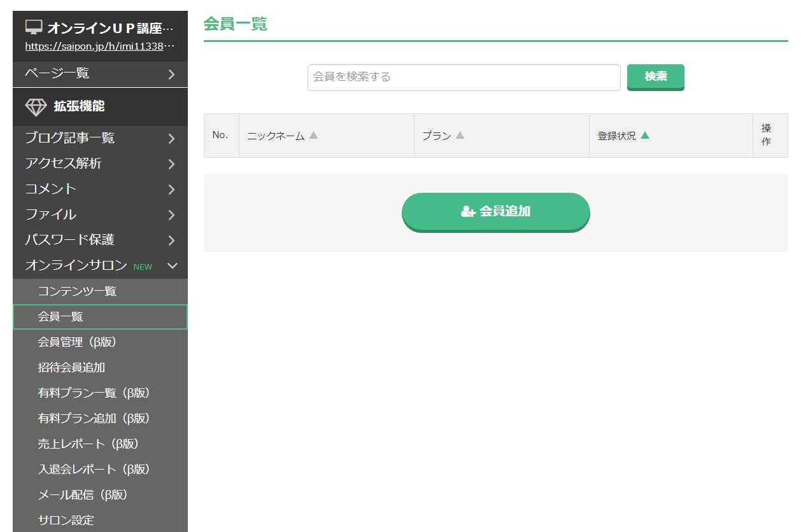The width and height of the screenshot is (801, 532).
Task: Sort by プラン using the triangle icon
Action: pos(460,136)
